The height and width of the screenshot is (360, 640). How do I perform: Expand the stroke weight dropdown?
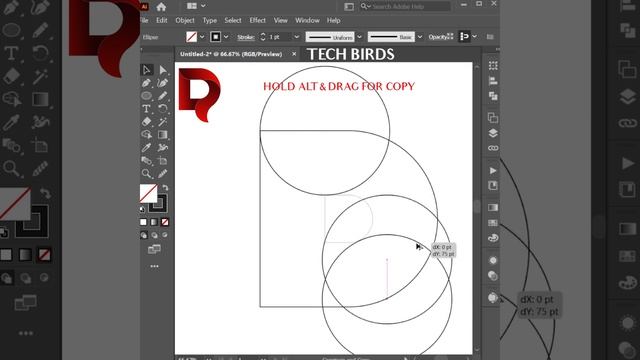297,37
